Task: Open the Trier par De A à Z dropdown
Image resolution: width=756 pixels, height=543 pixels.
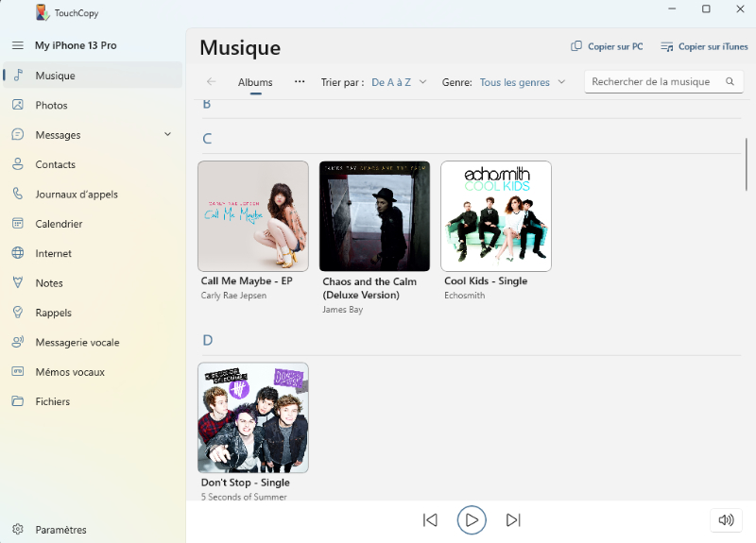Action: 399,82
